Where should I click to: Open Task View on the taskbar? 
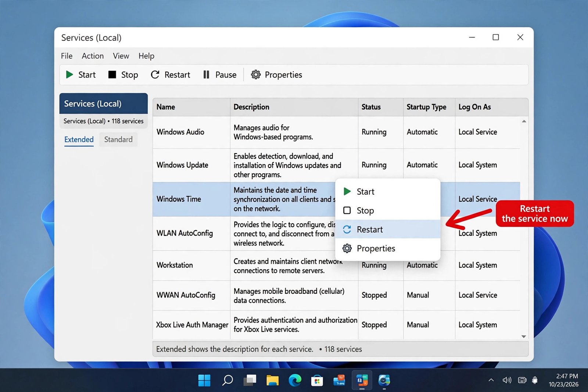pyautogui.click(x=250, y=380)
